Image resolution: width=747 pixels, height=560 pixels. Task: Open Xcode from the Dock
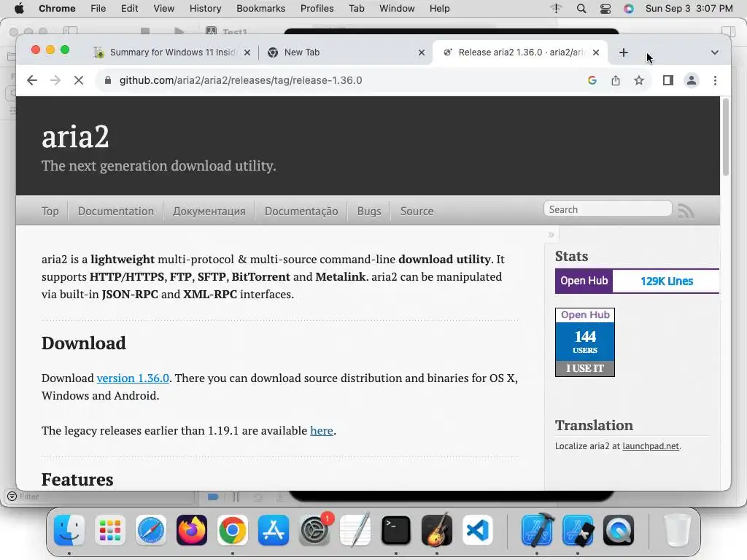click(x=537, y=530)
